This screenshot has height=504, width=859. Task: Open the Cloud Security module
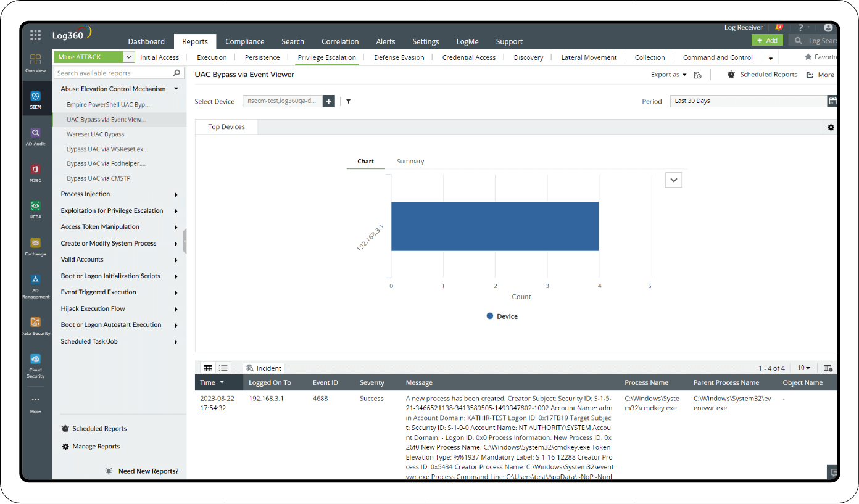(35, 365)
